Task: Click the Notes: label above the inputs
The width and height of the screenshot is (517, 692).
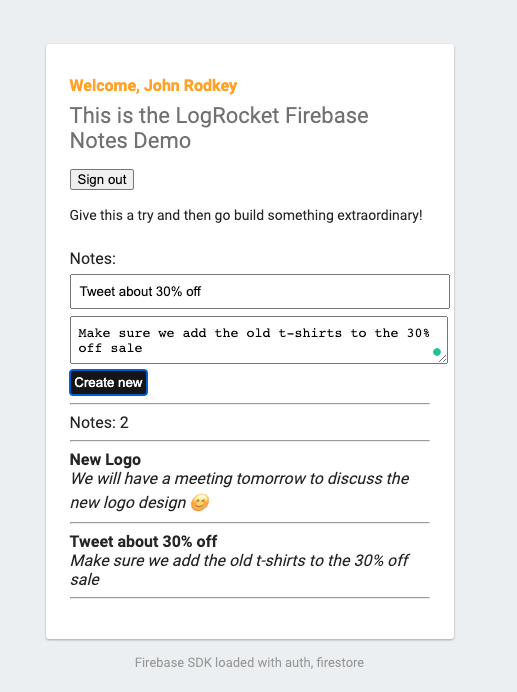Action: 93,259
